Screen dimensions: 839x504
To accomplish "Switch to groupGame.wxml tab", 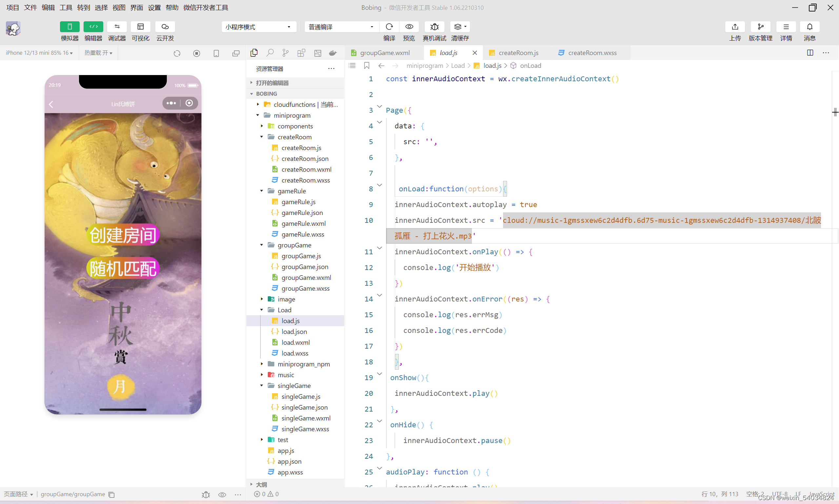I will [384, 53].
